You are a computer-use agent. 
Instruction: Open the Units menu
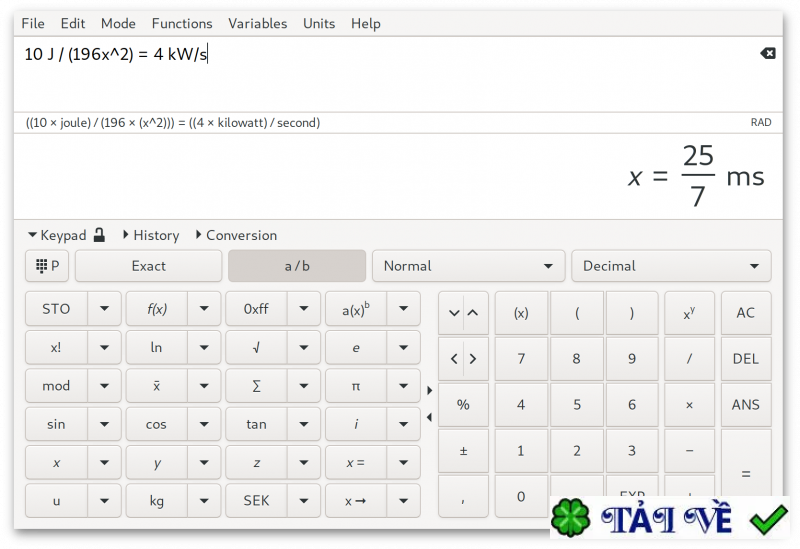tap(319, 23)
